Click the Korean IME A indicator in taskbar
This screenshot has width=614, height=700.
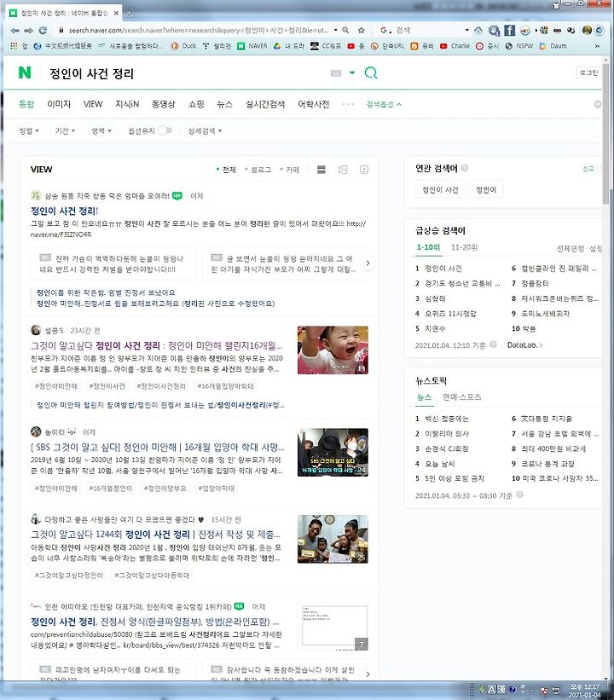pos(490,689)
